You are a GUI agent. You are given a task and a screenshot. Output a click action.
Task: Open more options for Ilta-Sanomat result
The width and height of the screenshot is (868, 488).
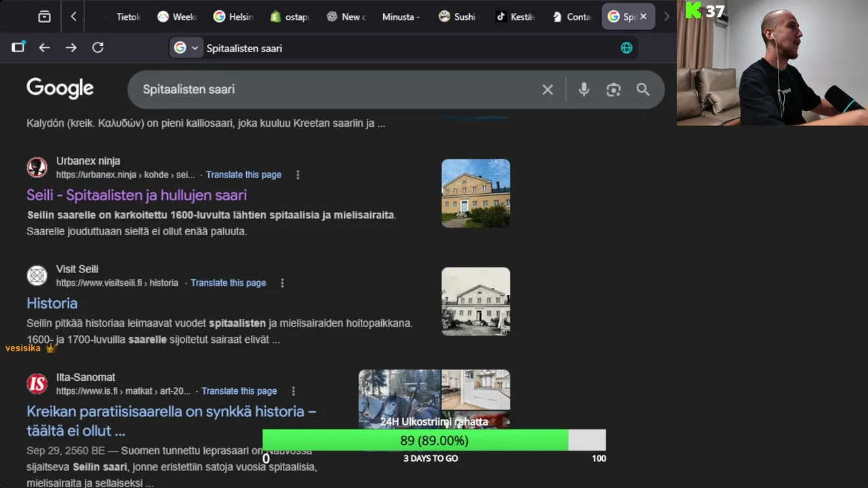[293, 391]
